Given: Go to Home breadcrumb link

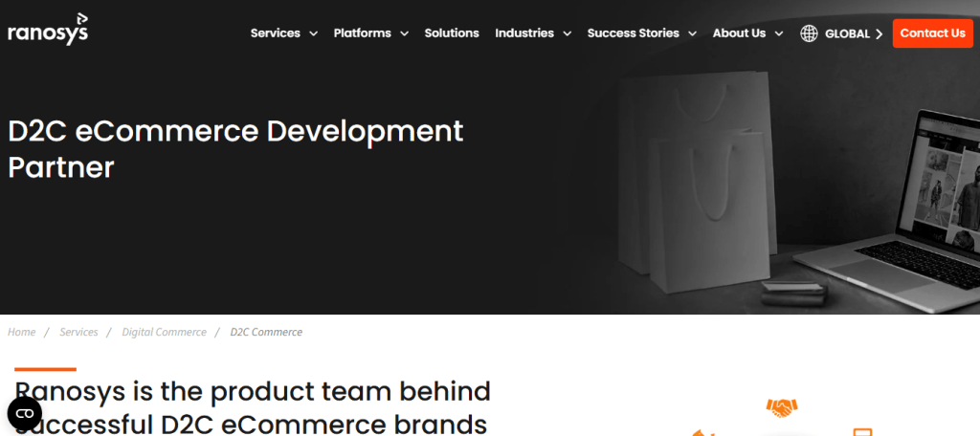Looking at the screenshot, I should (21, 332).
